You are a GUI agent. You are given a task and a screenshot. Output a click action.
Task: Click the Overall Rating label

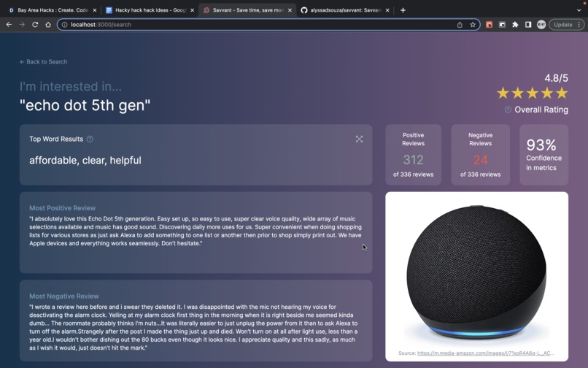point(541,110)
